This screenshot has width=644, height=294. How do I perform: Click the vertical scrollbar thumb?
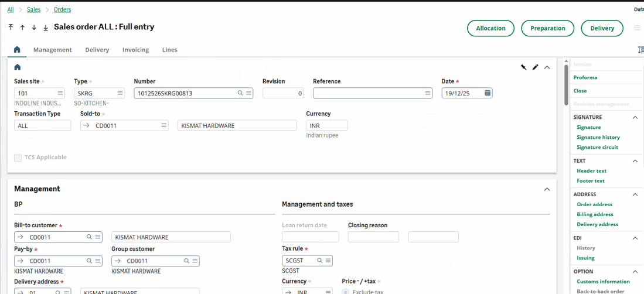[x=567, y=84]
